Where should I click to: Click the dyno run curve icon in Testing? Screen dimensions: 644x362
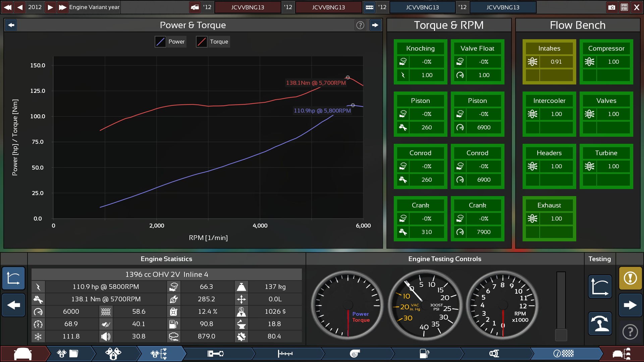(600, 287)
